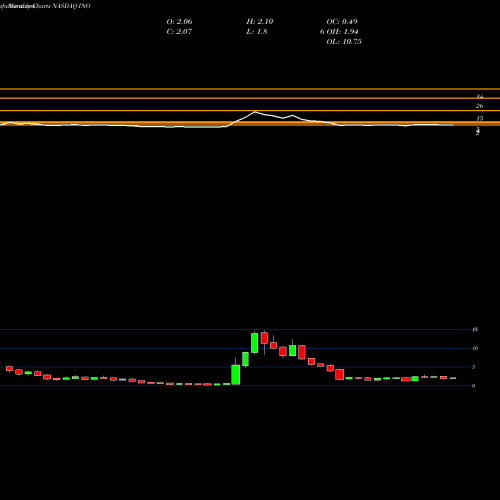The width and height of the screenshot is (500, 500).
Task: Click the price axis label "0"
Action: tap(474, 386)
